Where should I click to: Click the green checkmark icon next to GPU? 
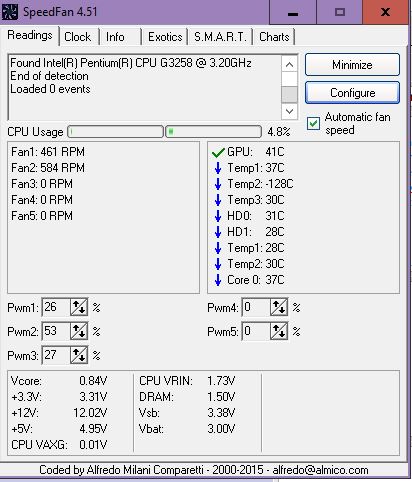point(218,153)
